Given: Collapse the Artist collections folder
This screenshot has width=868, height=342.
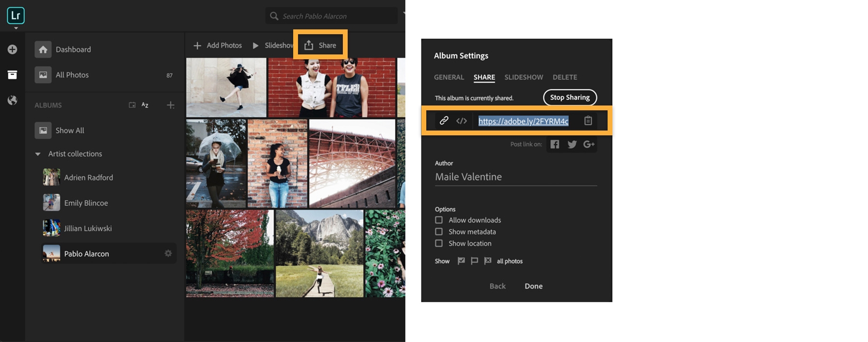Looking at the screenshot, I should click(38, 154).
